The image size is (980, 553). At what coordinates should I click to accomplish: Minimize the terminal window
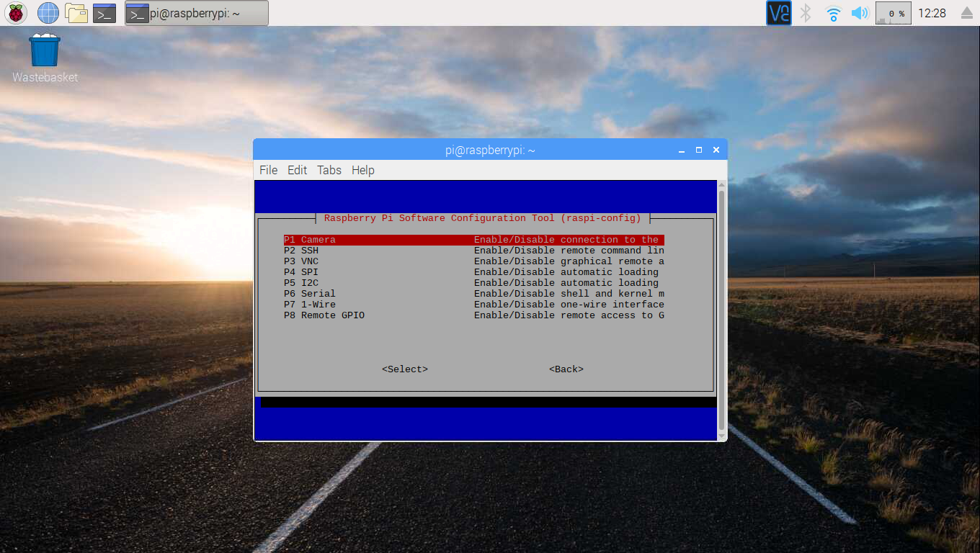pyautogui.click(x=681, y=150)
